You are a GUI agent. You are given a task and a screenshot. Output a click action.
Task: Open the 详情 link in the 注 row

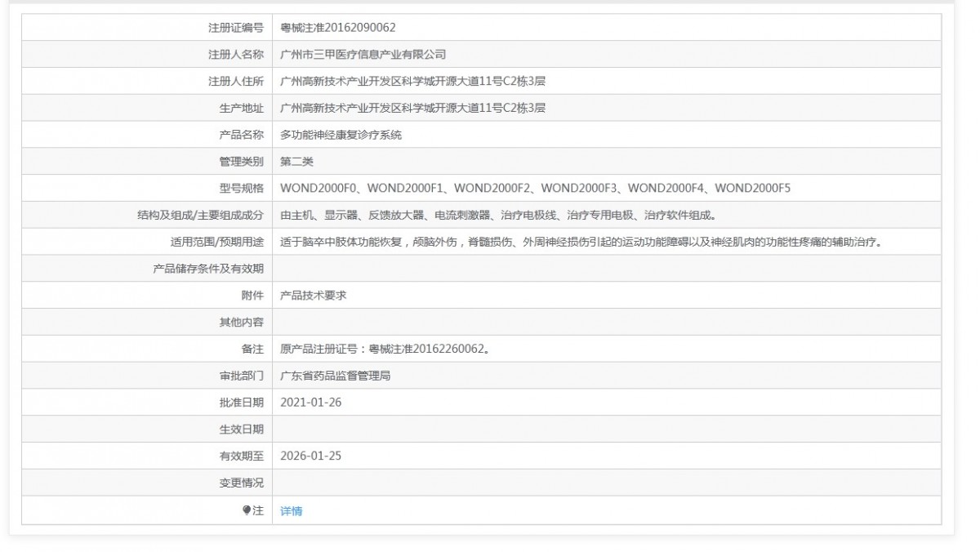[291, 511]
